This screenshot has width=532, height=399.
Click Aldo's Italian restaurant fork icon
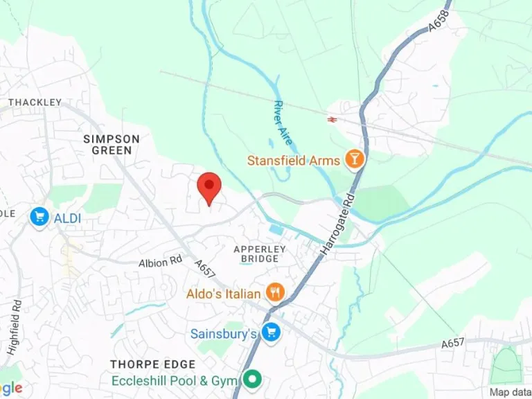tap(275, 293)
